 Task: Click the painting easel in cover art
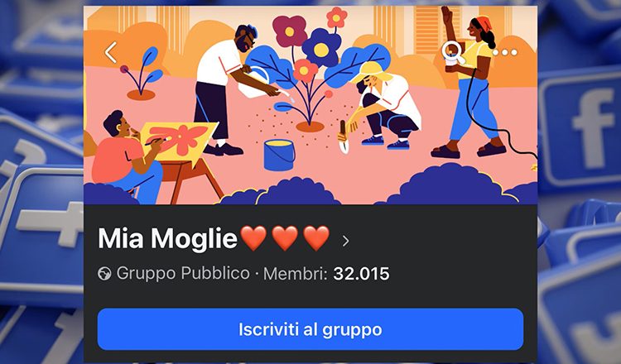[x=181, y=158]
